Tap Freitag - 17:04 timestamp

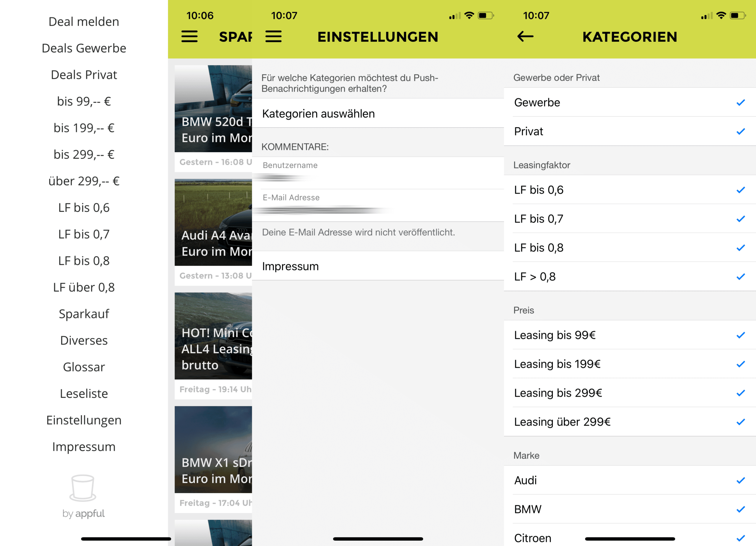tap(216, 503)
